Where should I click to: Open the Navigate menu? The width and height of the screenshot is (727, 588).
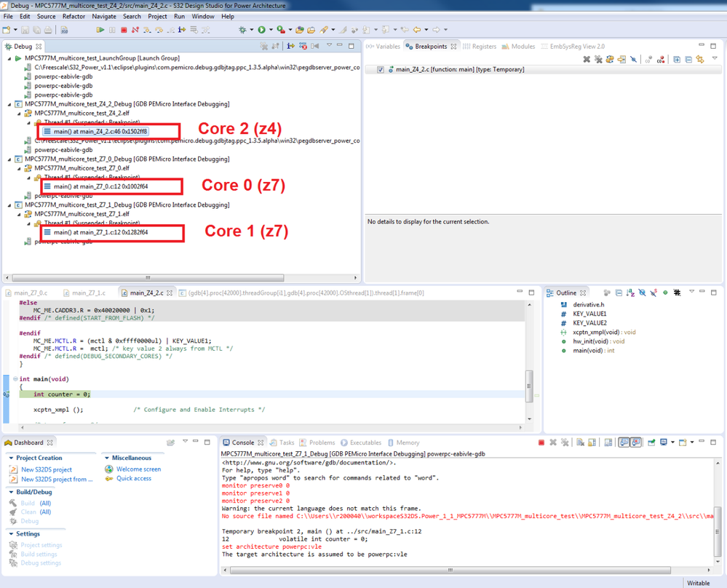pos(104,16)
